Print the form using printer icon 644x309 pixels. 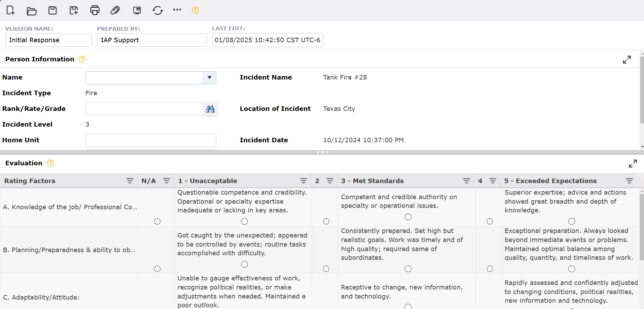click(95, 10)
